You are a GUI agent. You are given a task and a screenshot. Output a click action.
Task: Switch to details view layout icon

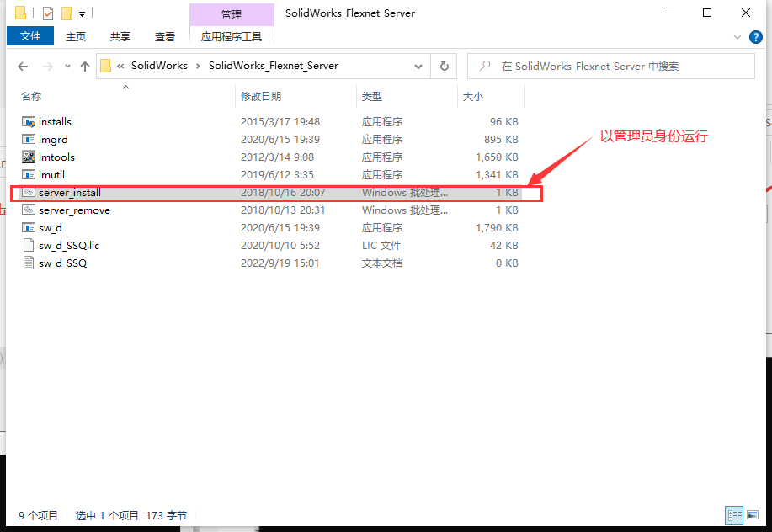point(734,515)
